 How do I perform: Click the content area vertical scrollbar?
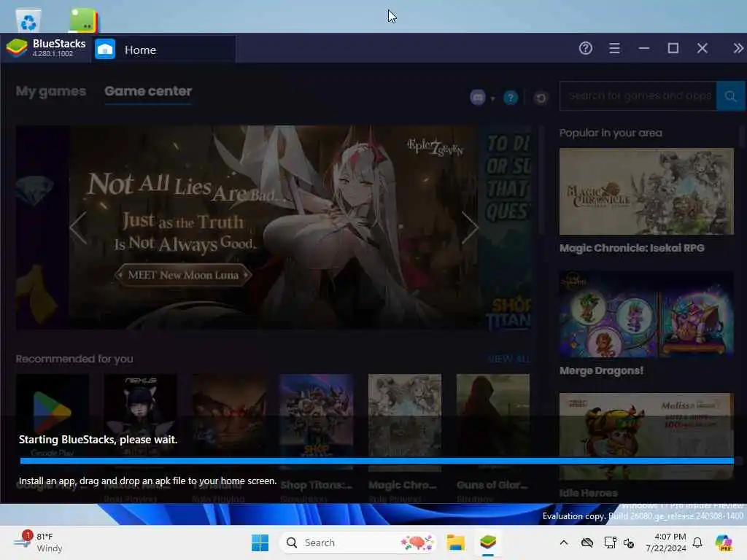541,181
